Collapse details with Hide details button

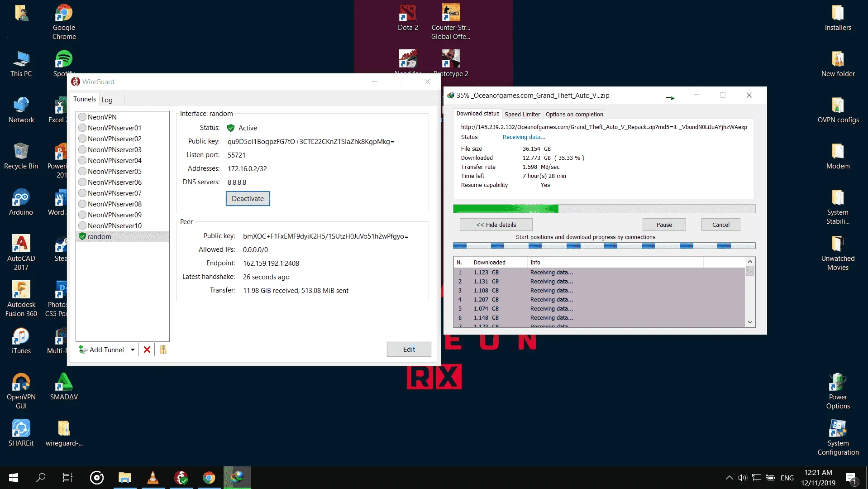tap(496, 225)
